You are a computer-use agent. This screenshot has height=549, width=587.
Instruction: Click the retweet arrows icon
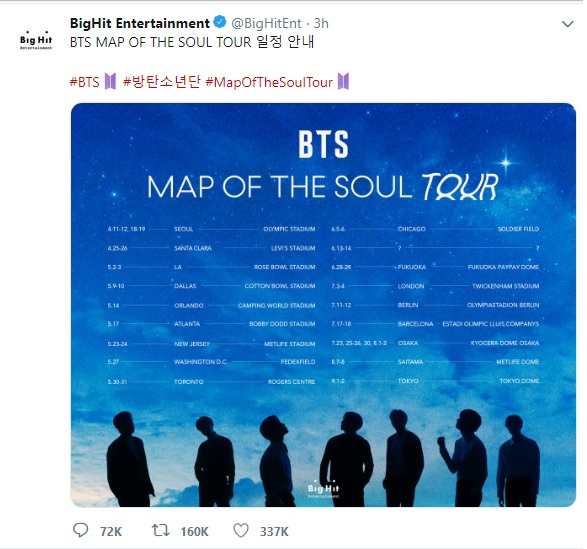tap(161, 530)
